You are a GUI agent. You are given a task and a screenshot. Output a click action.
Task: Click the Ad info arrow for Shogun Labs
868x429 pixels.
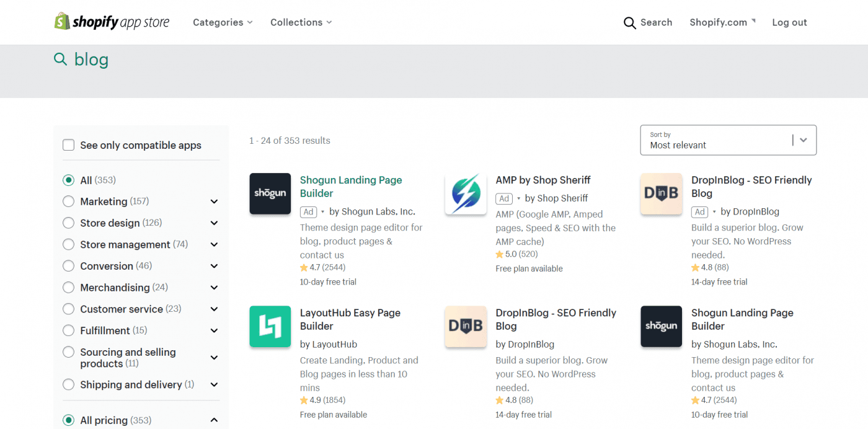322,212
